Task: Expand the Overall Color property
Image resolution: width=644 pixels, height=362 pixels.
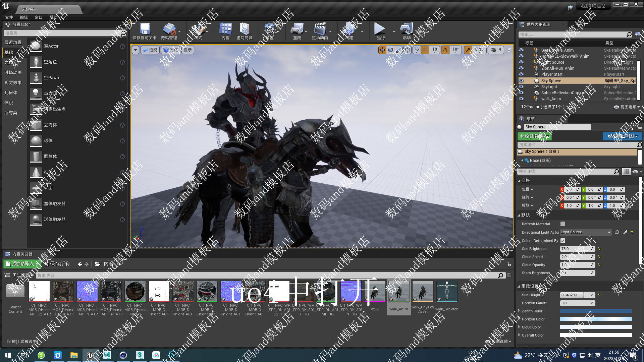Action: pyautogui.click(x=519, y=335)
